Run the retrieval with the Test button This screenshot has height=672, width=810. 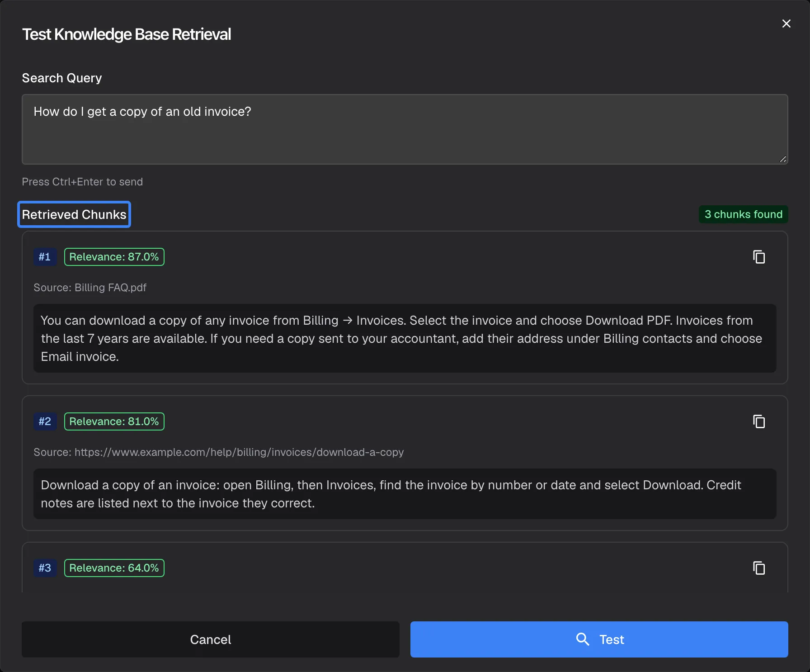pos(599,639)
